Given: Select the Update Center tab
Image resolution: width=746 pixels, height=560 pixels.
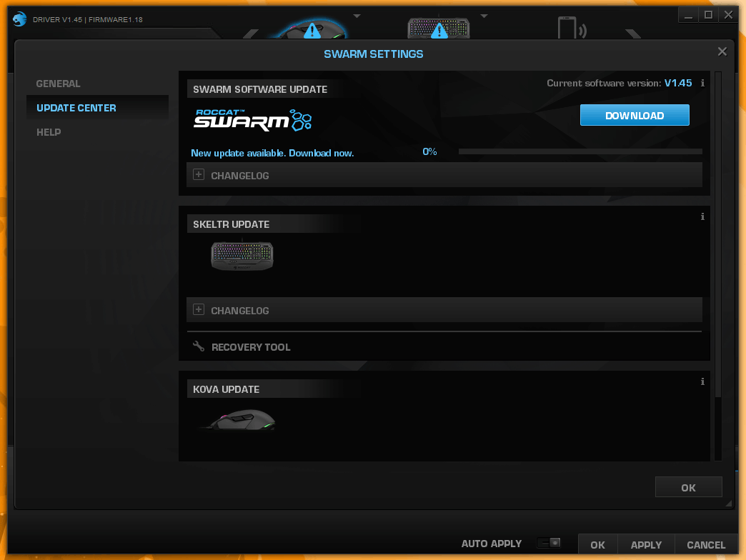Looking at the screenshot, I should (x=97, y=108).
